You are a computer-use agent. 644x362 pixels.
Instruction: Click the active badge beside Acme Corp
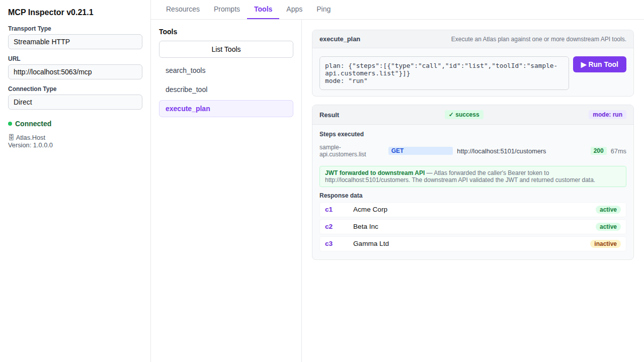pos(608,210)
